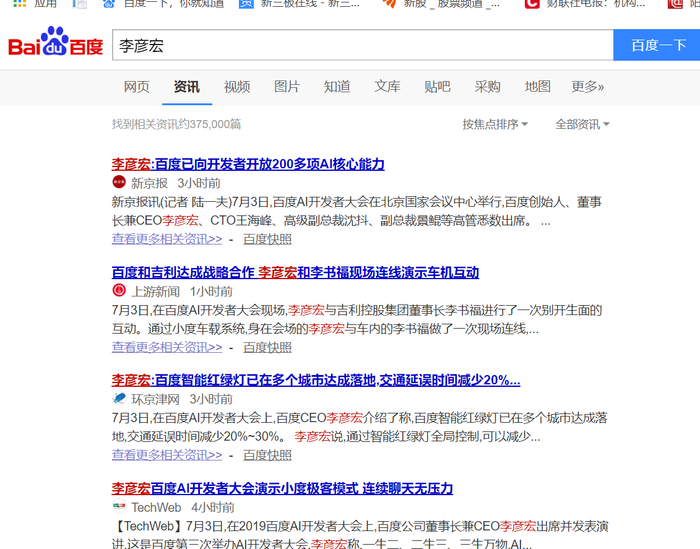The image size is (700, 549).
Task: Switch to the 地图 tab
Action: [538, 87]
